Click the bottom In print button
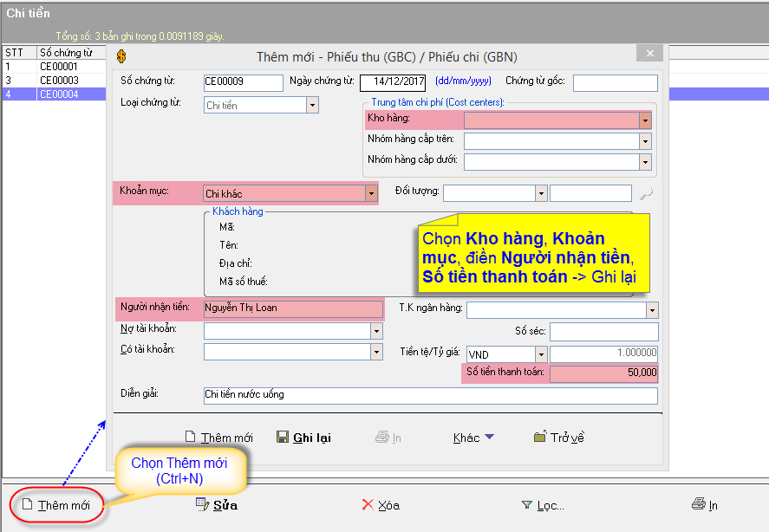Image resolution: width=769 pixels, height=532 pixels. [x=705, y=505]
